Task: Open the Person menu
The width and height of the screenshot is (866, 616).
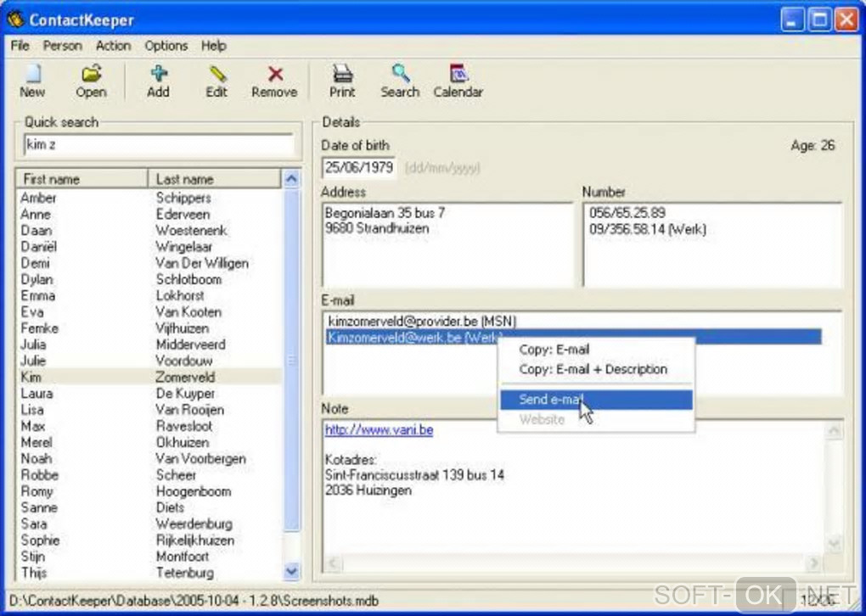Action: pyautogui.click(x=63, y=46)
